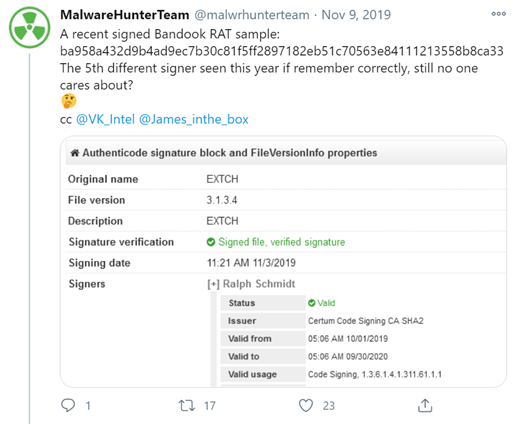The height and width of the screenshot is (424, 518).
Task: Click the Certum Code Signing CA SHA2 issuer
Action: (x=366, y=321)
